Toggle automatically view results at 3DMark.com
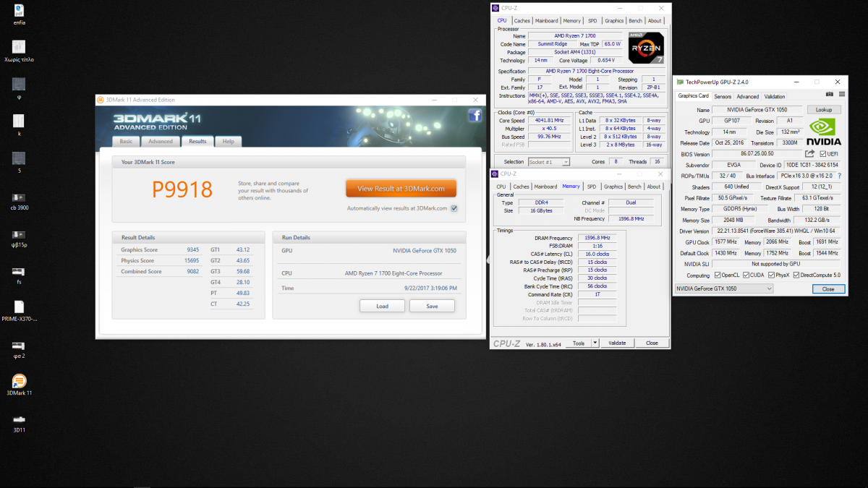Viewport: 868px width, 488px height. [x=454, y=208]
